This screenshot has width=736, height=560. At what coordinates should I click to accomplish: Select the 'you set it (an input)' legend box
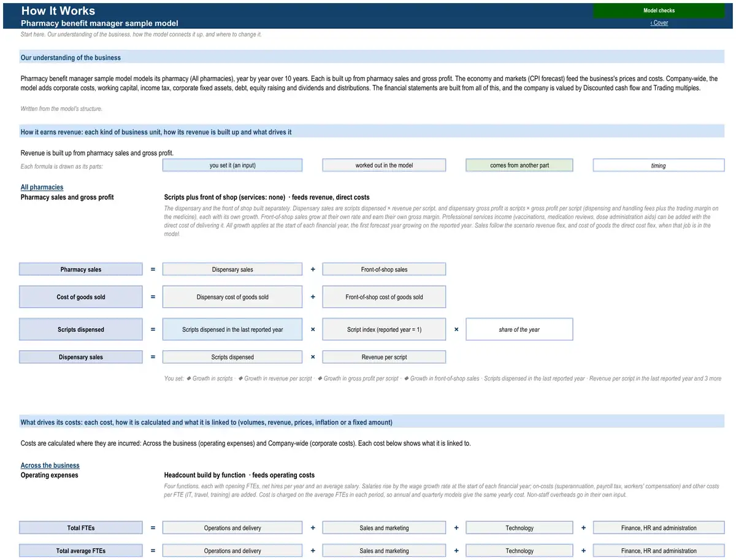click(x=232, y=166)
